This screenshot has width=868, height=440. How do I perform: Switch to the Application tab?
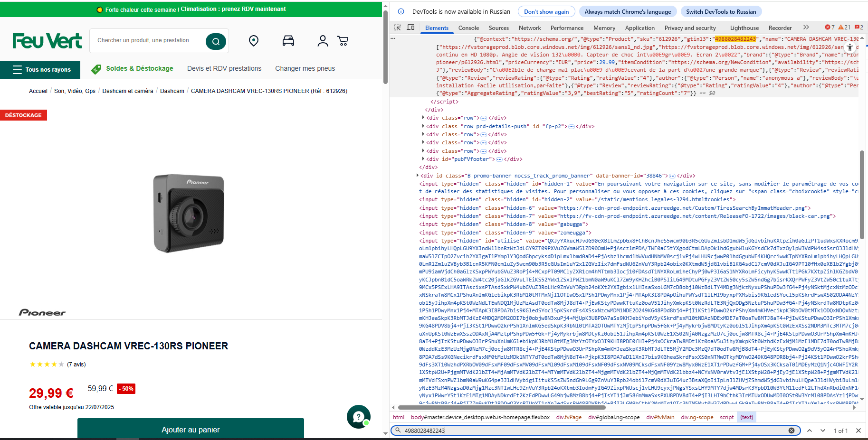pos(639,28)
